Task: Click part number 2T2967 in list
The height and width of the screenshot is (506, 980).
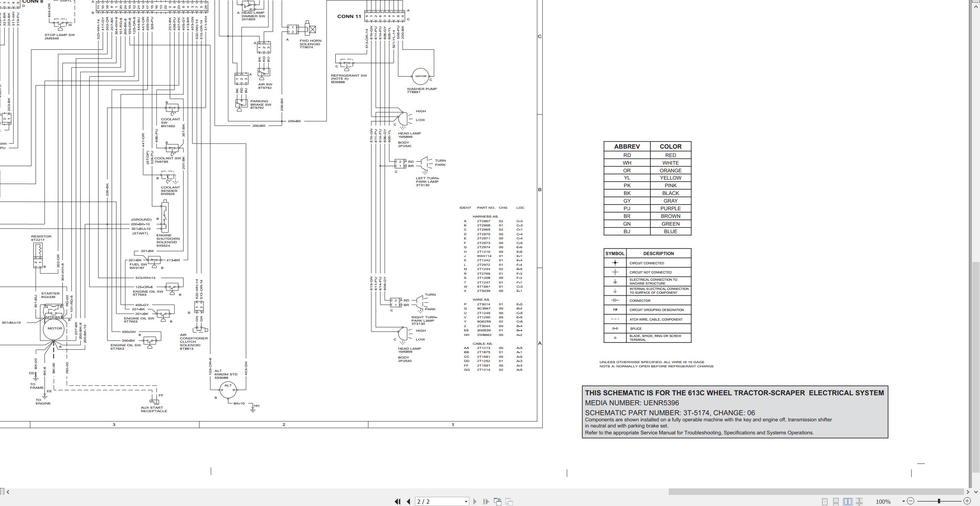Action: click(483, 221)
